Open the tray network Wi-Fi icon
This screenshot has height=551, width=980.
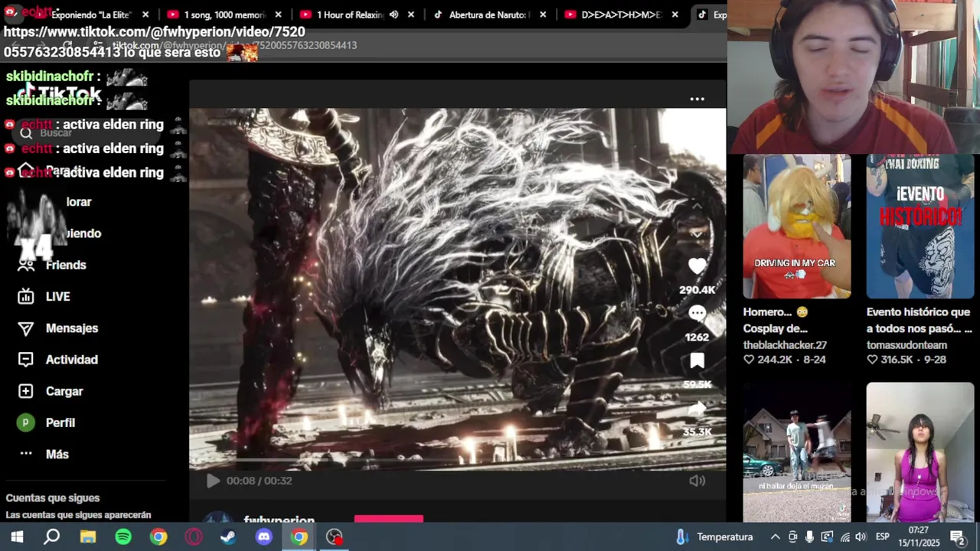(x=844, y=536)
